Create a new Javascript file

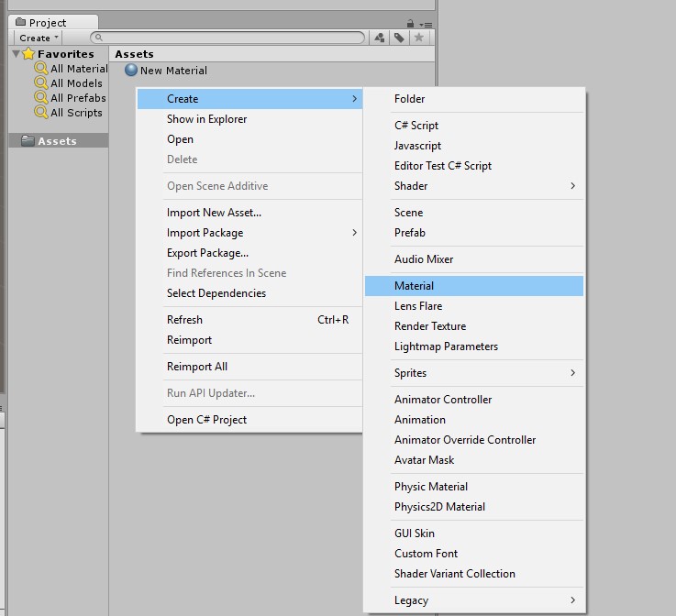click(x=474, y=146)
